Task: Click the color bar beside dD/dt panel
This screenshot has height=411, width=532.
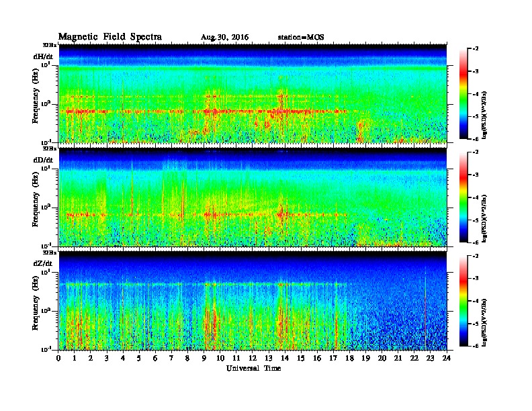Action: [x=463, y=197]
